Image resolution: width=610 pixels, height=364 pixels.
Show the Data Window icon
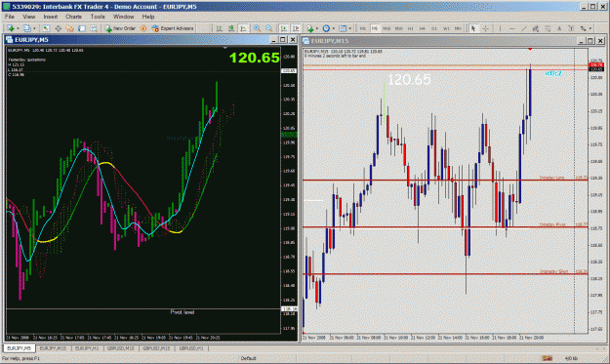[58, 28]
